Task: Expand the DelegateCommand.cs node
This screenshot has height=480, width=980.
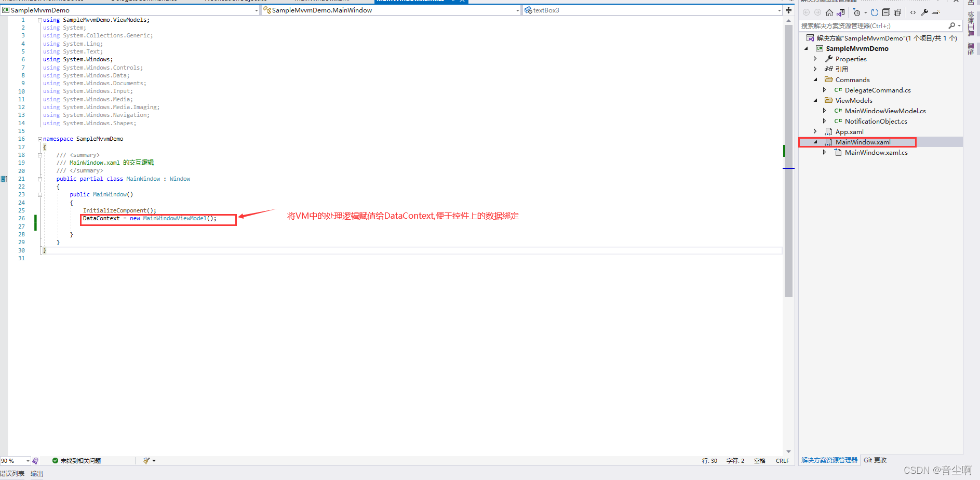Action: [824, 90]
